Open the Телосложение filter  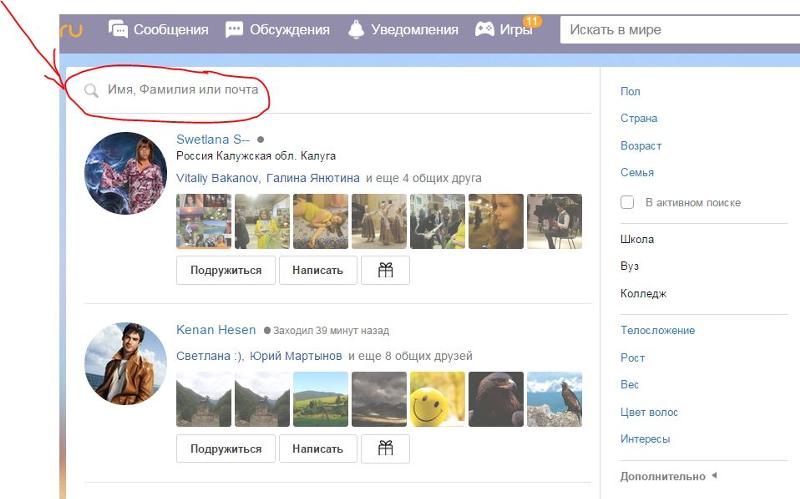pos(658,330)
